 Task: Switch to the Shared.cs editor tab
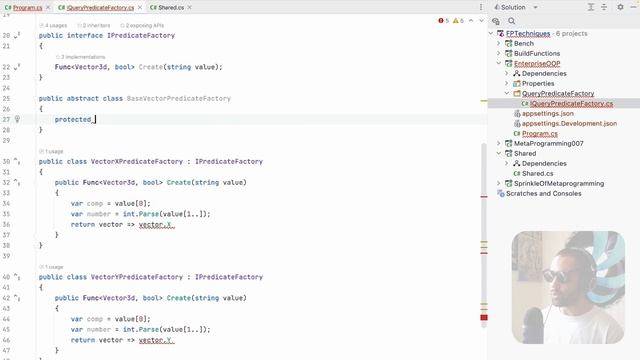point(171,7)
